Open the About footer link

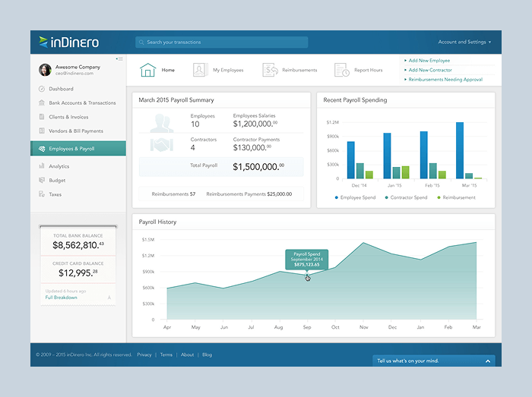coord(187,354)
